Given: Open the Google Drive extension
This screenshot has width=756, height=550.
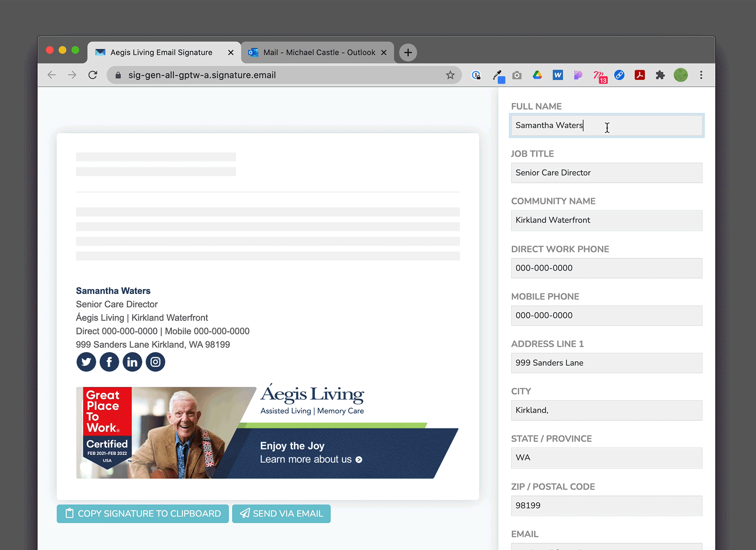Looking at the screenshot, I should pos(537,75).
